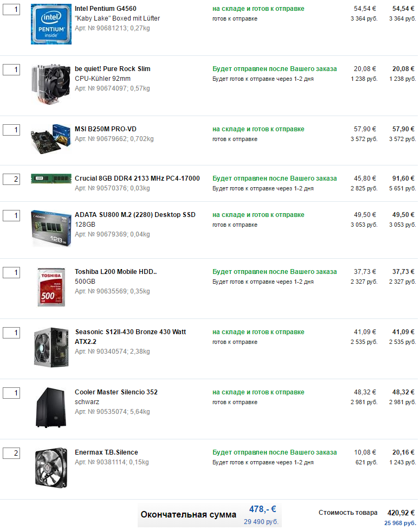
Task: Open the Toshiba L200 500GB drive image
Action: point(51,287)
